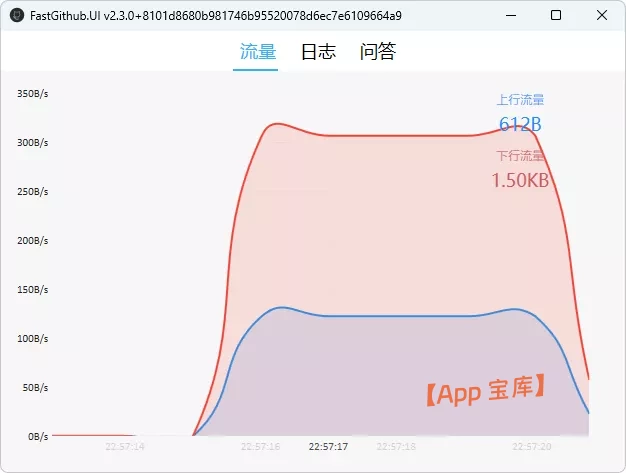Screen dimensions: 626x473
Task: Click the 22:57:17 time label
Action: [x=328, y=446]
